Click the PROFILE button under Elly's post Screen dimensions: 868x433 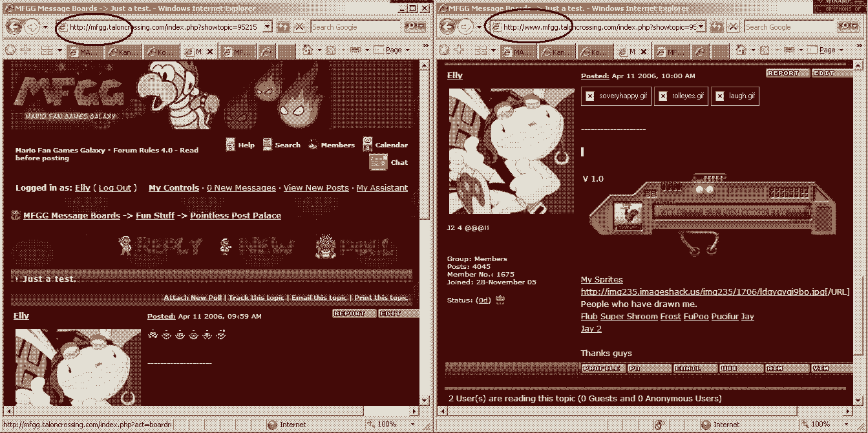[602, 368]
